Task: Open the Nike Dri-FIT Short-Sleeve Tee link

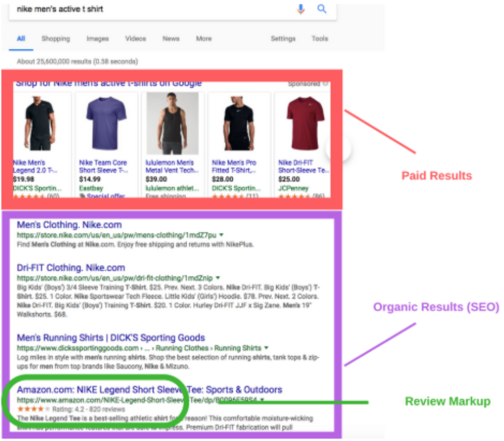Action: point(304,166)
